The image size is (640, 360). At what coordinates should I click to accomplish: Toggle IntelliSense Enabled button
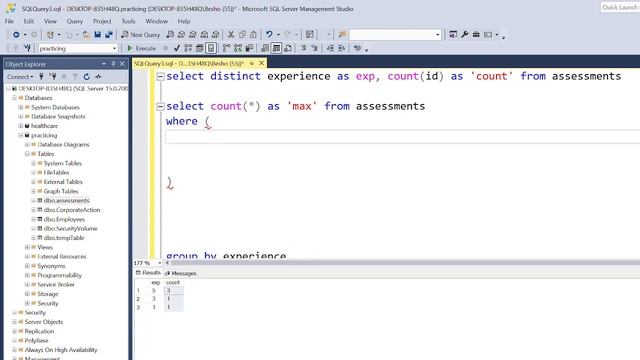click(x=211, y=48)
